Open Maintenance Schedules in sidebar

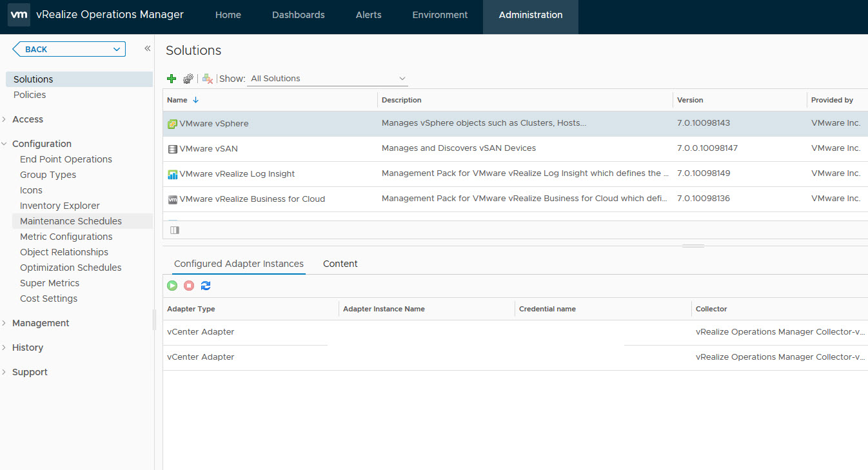70,221
